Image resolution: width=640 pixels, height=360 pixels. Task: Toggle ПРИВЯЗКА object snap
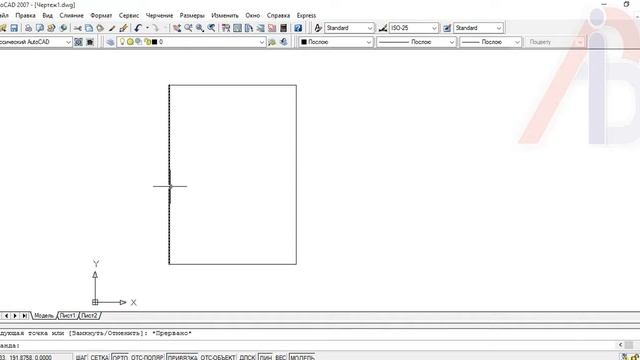(x=182, y=357)
